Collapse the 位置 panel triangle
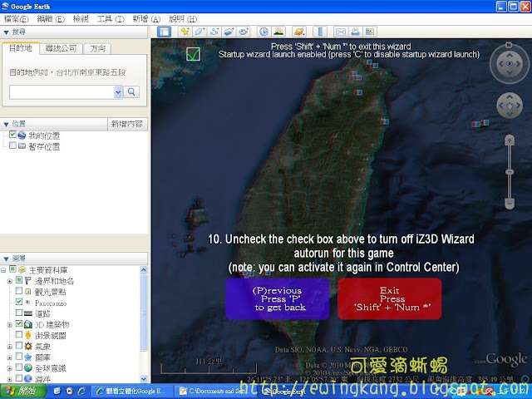Screen dimensions: 532x399 [6, 125]
